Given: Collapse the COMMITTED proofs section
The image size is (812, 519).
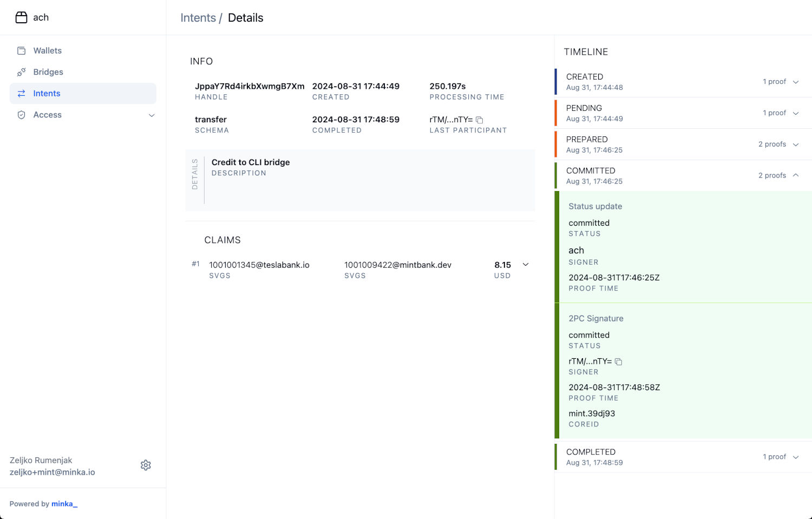Looking at the screenshot, I should (x=795, y=175).
